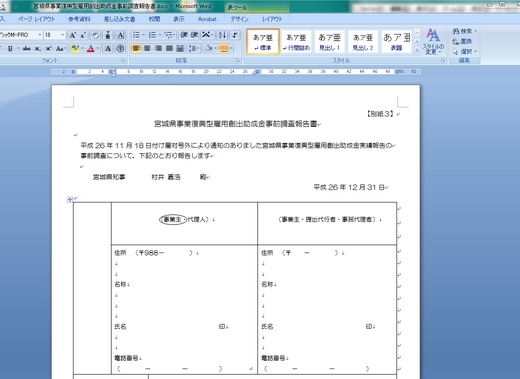Center the text alignment
The width and height of the screenshot is (520, 379).
(147, 49)
